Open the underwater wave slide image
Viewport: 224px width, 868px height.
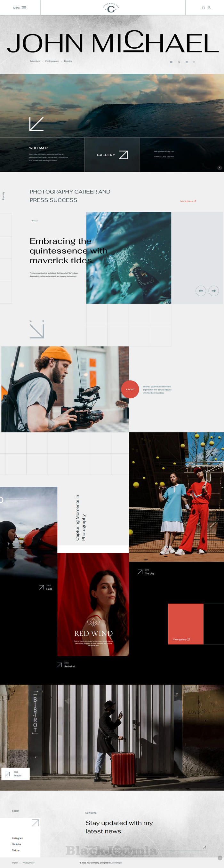point(129,258)
